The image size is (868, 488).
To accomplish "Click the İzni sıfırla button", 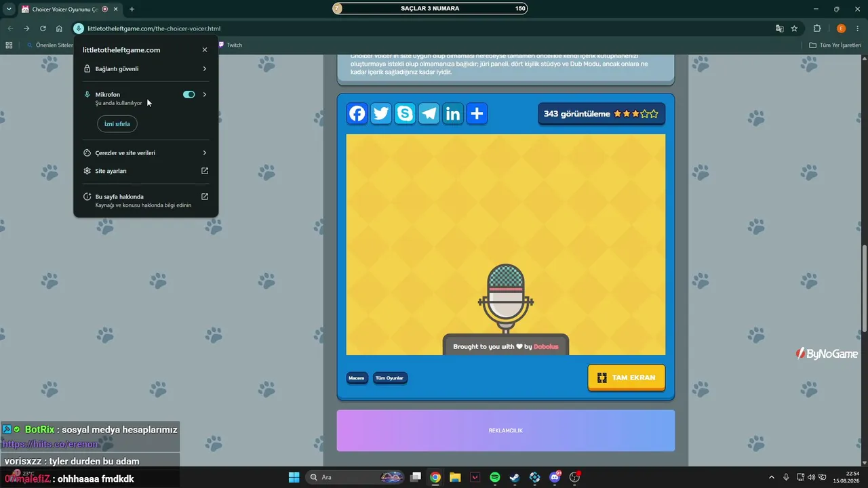I will (117, 124).
